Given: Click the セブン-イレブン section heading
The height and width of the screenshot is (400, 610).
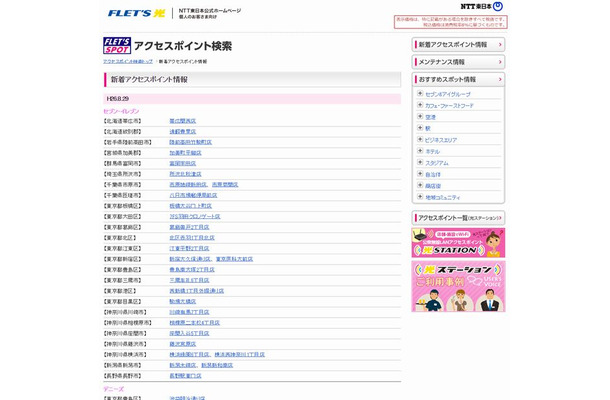Looking at the screenshot, I should 121,111.
